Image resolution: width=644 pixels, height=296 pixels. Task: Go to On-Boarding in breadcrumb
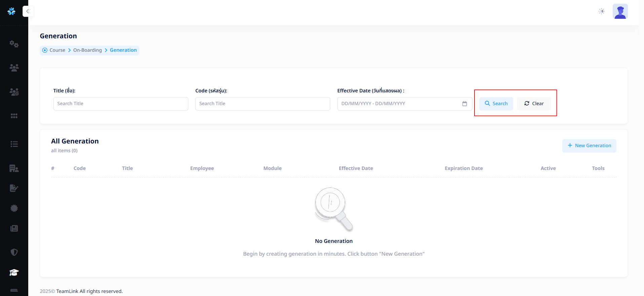point(87,50)
